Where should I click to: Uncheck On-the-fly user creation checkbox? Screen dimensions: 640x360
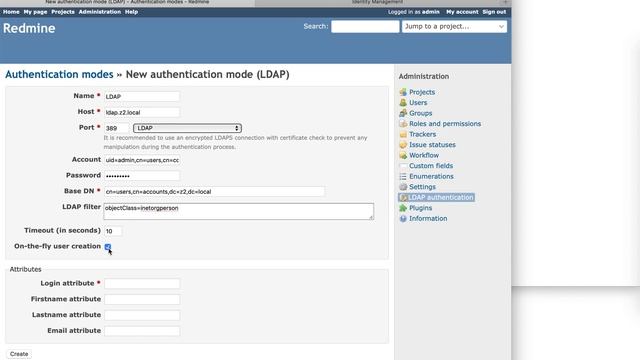click(x=108, y=247)
